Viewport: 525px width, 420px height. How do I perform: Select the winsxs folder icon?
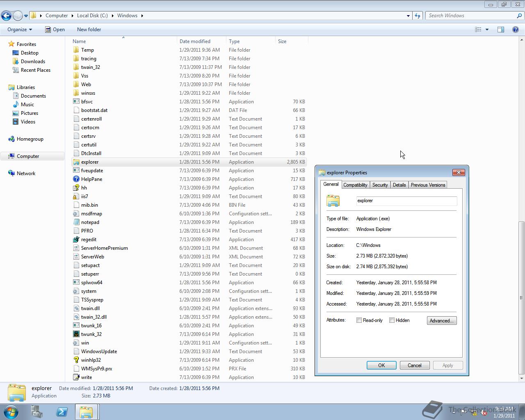click(76, 93)
